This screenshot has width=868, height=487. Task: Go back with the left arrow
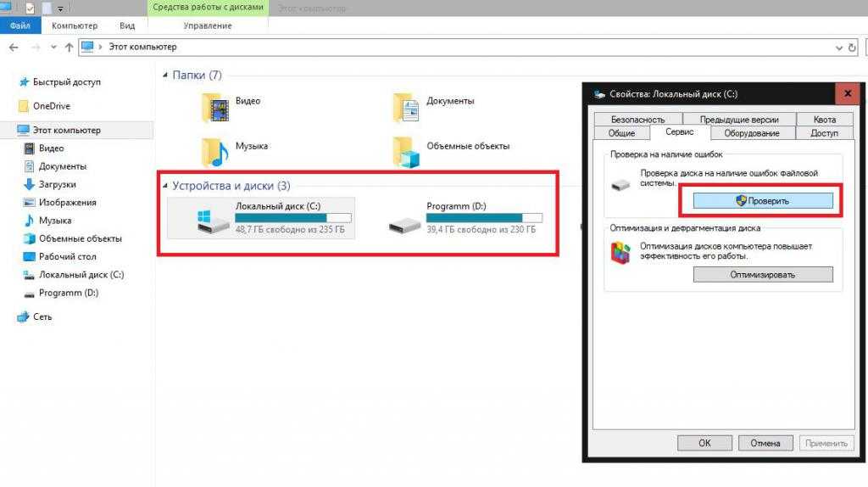14,48
